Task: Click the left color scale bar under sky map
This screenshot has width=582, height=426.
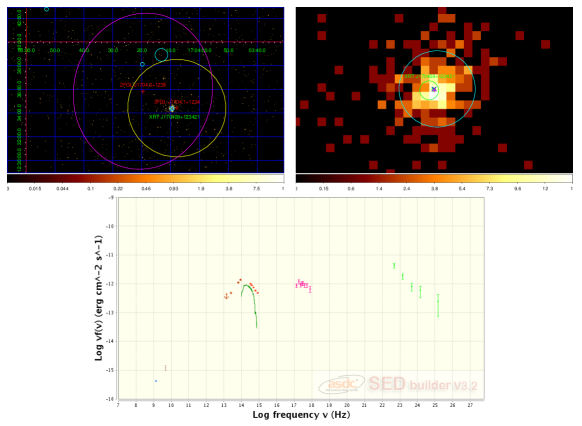Action: pyautogui.click(x=146, y=178)
